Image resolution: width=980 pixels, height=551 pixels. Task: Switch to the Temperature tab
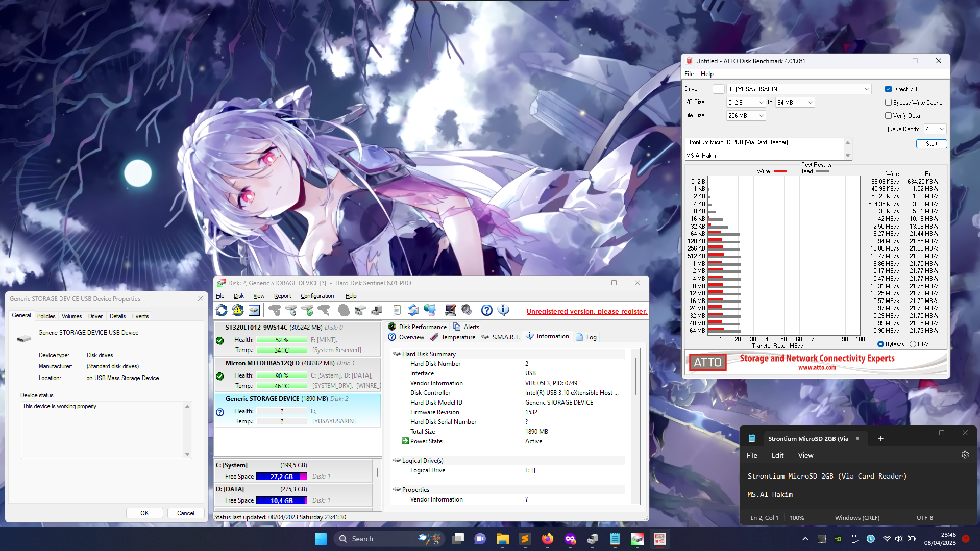(x=453, y=337)
